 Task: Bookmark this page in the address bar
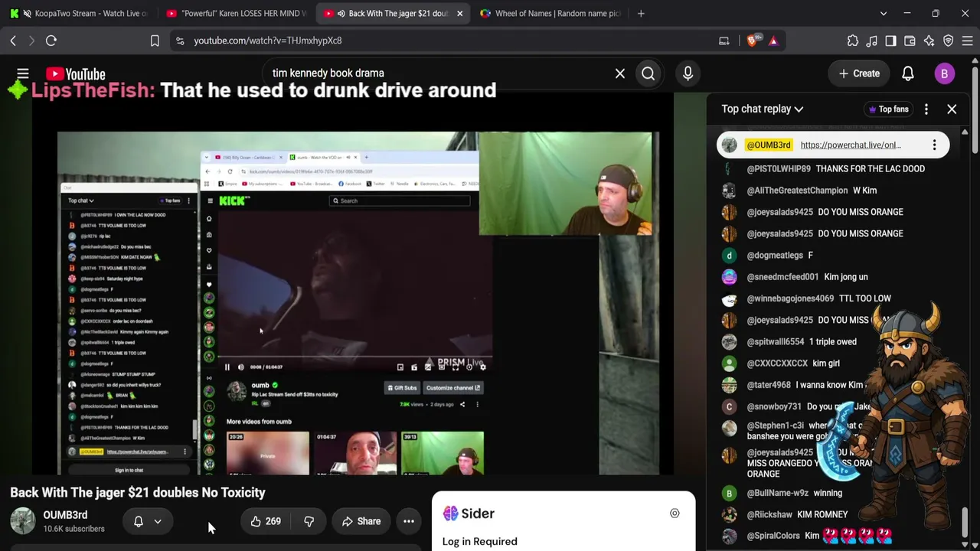pos(155,41)
